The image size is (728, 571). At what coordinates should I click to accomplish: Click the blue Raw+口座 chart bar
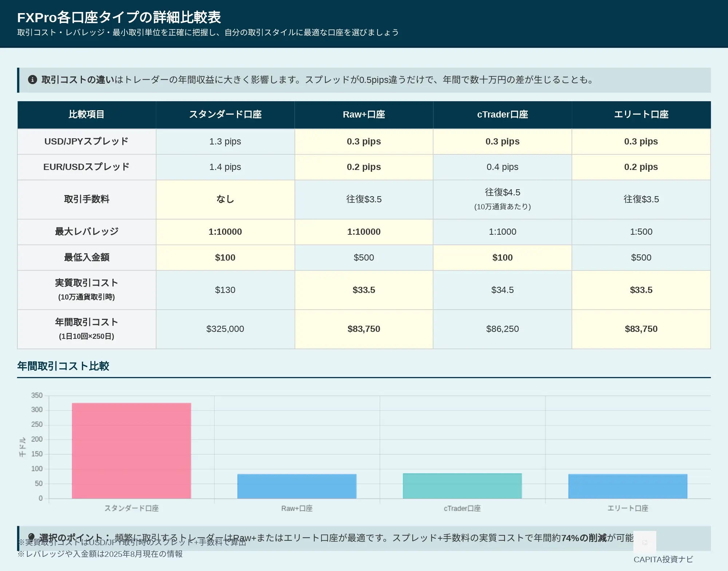297,486
